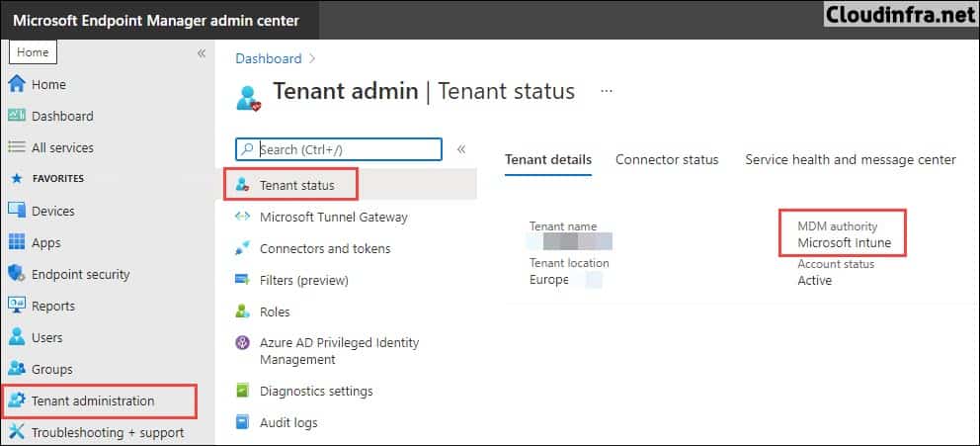The height and width of the screenshot is (446, 980).
Task: Click the Reports monitor icon
Action: (x=17, y=306)
